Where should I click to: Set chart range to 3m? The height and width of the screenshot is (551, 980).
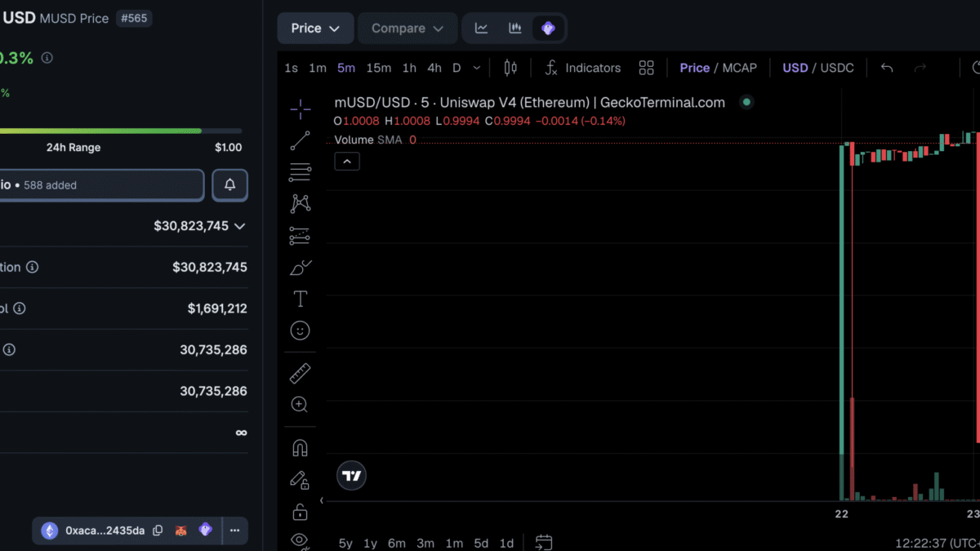[x=425, y=543]
